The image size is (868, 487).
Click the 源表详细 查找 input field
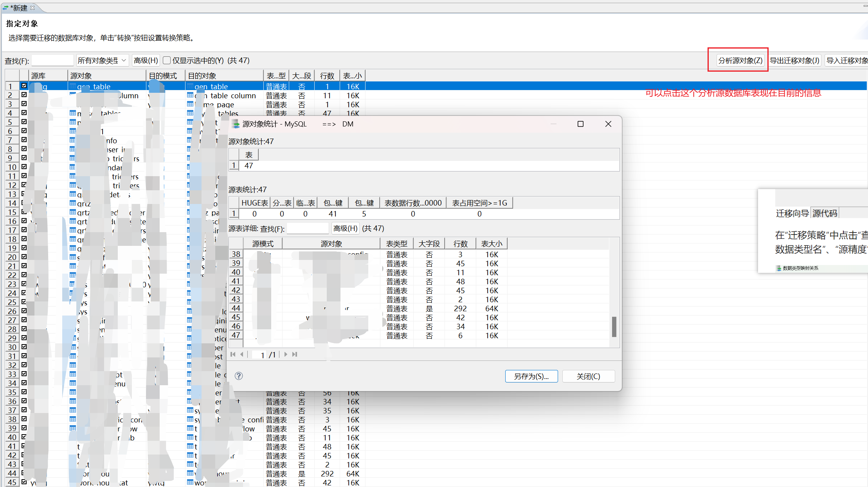coord(308,228)
